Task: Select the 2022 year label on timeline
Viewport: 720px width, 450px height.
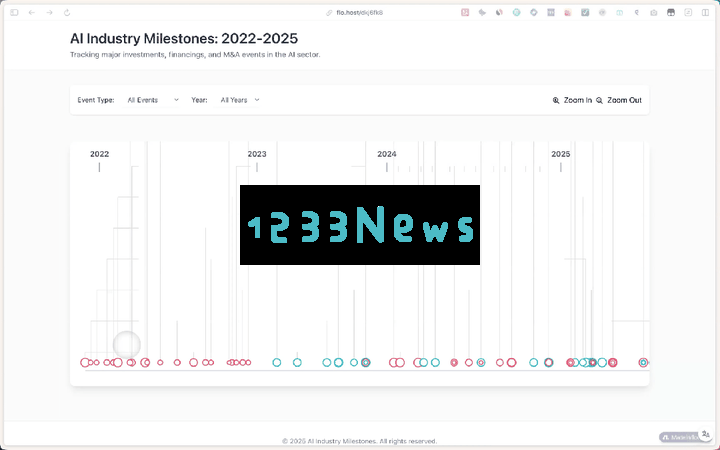Action: [x=100, y=154]
